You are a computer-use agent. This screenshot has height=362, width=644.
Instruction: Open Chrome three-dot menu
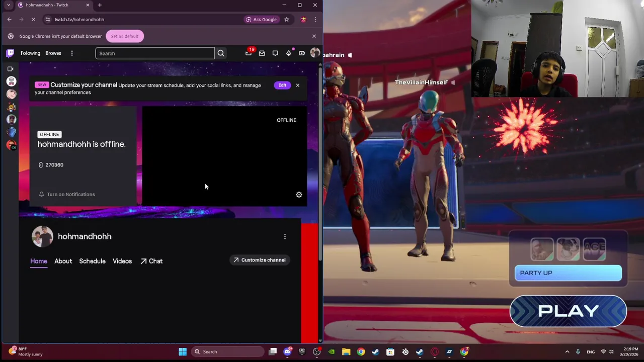pyautogui.click(x=315, y=19)
